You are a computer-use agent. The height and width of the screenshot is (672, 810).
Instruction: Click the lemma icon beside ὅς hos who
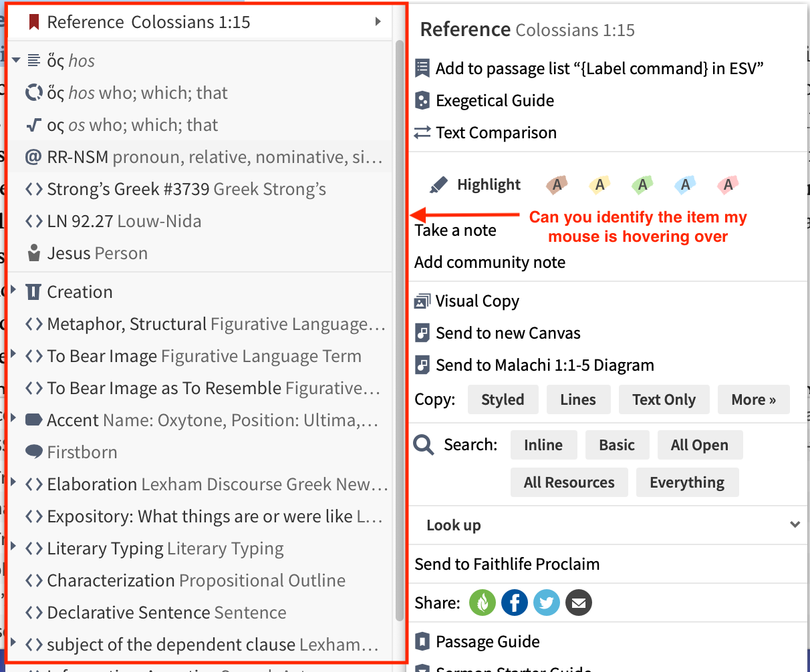point(33,93)
